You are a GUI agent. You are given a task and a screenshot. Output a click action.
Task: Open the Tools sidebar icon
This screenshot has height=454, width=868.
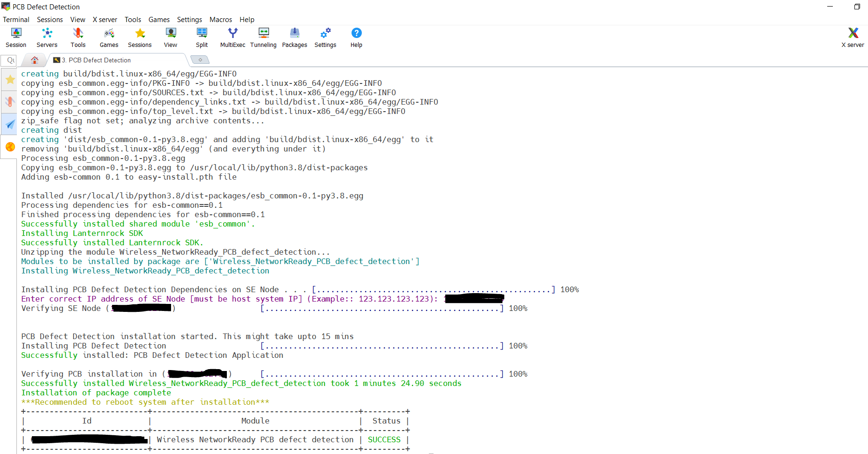coord(10,101)
